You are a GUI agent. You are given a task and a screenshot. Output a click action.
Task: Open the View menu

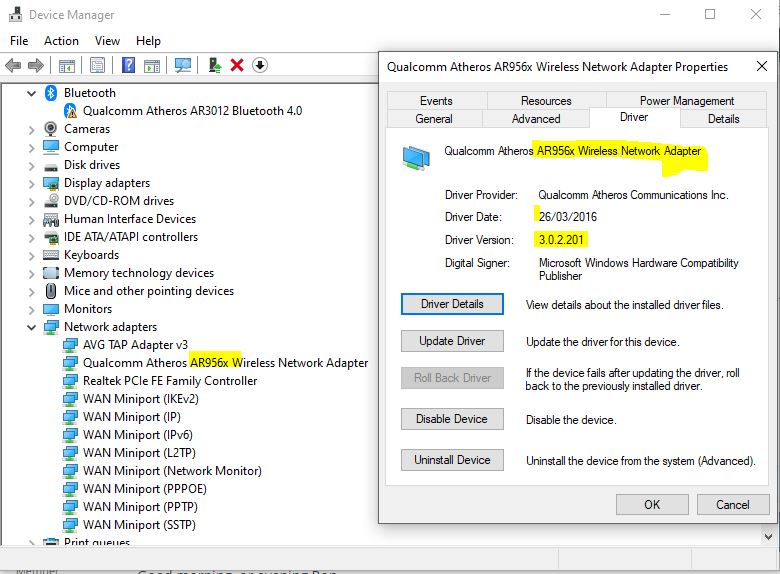click(107, 41)
